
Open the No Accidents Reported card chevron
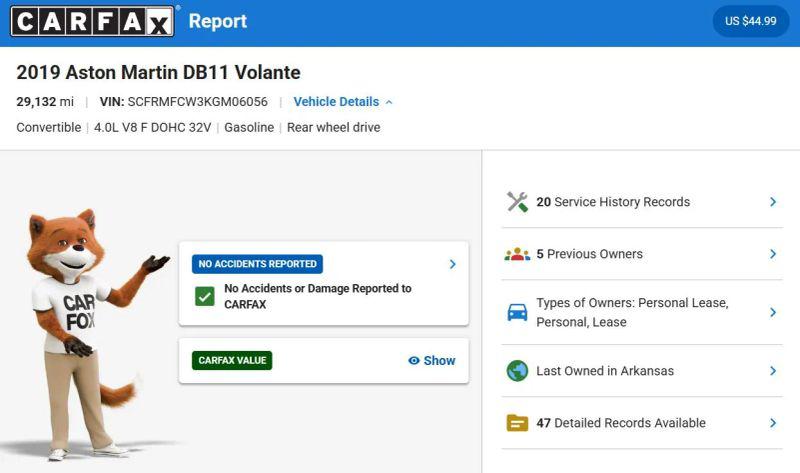(453, 264)
